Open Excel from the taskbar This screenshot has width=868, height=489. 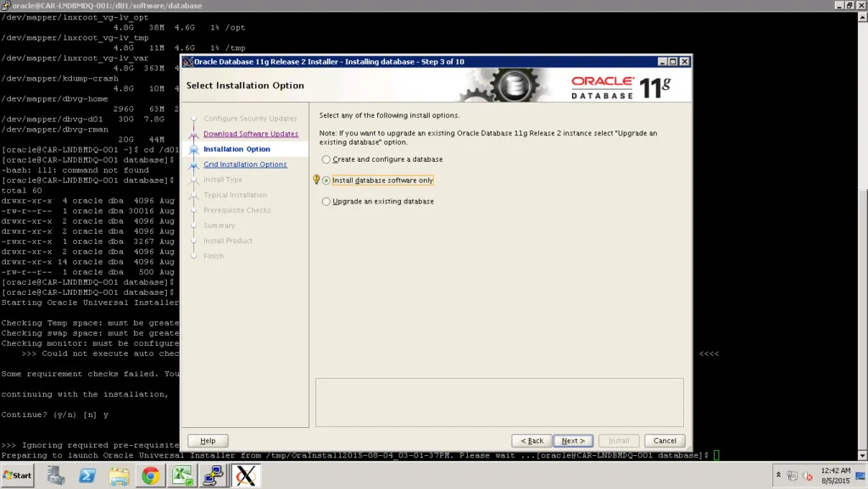pos(182,475)
